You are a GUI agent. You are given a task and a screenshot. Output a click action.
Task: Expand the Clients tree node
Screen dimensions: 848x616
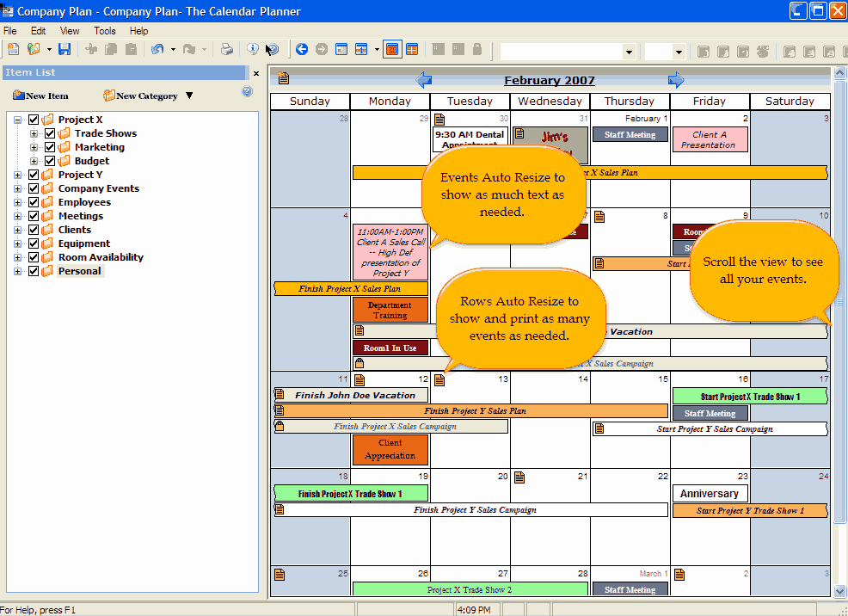click(17, 230)
